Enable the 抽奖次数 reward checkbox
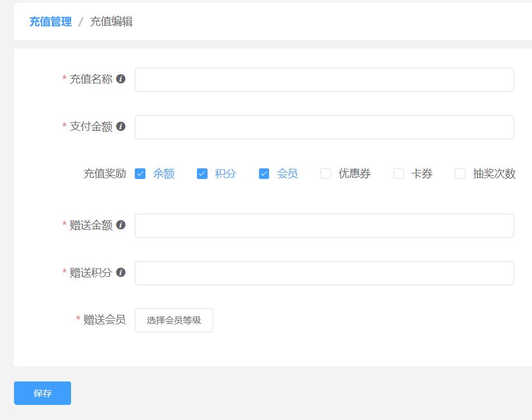532x420 pixels. [460, 174]
